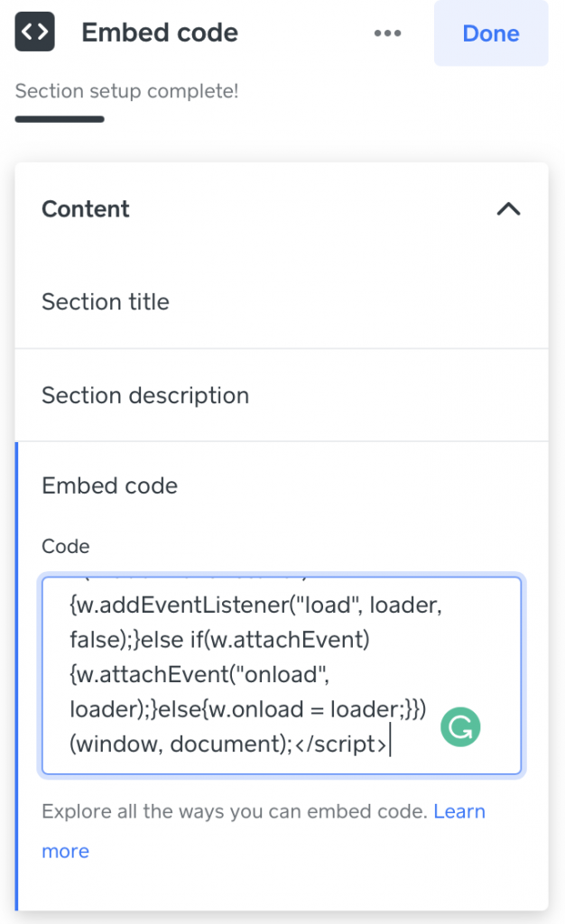Click the Code field label
The height and width of the screenshot is (924, 565).
(x=58, y=546)
